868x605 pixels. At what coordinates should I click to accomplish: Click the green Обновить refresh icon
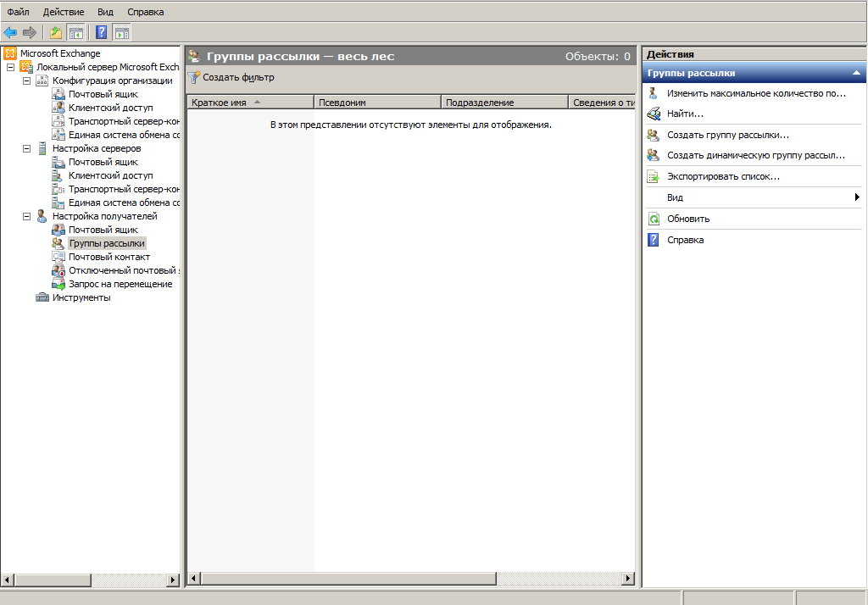(654, 219)
